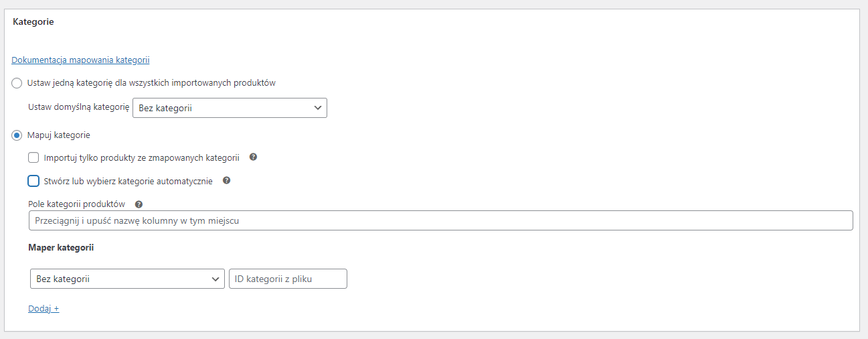
Task: Click the Mapuj kategorie label text
Action: click(59, 135)
